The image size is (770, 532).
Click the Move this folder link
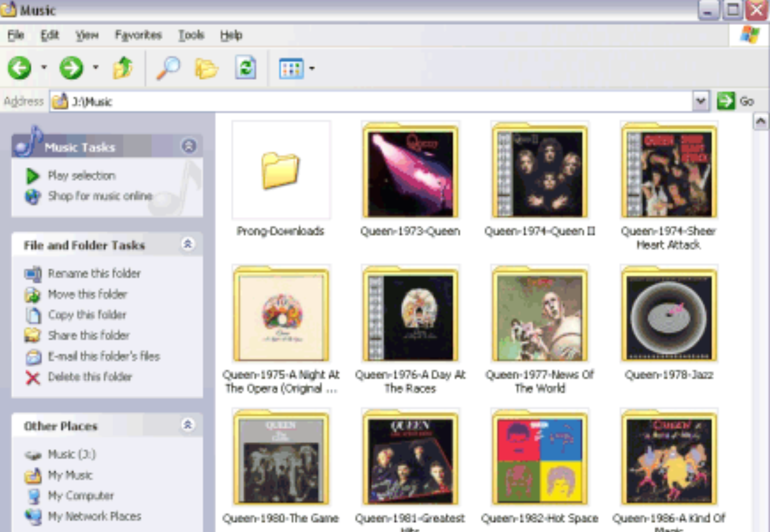88,294
